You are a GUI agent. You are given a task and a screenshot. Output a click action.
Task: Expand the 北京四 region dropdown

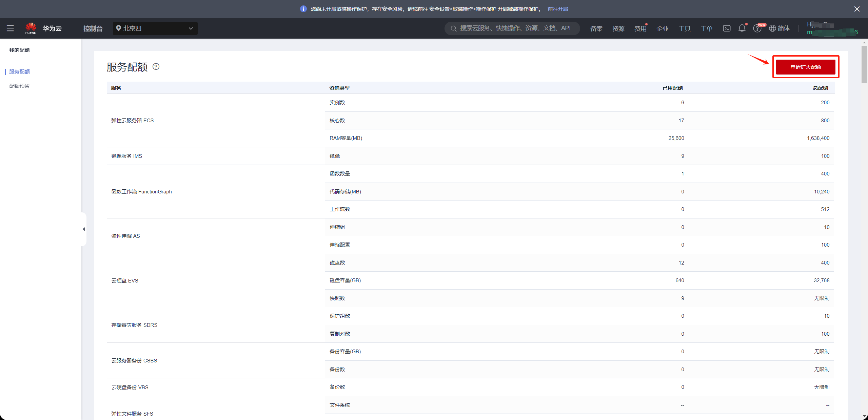click(155, 28)
